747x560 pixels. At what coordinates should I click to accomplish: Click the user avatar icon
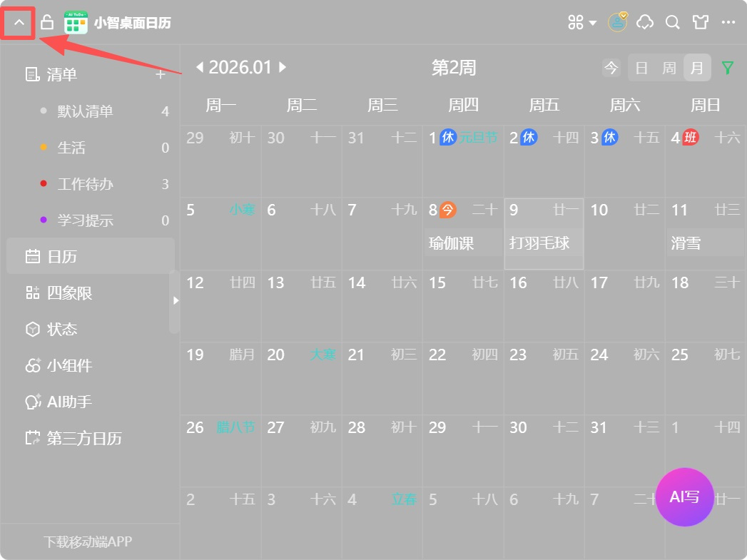tap(616, 22)
